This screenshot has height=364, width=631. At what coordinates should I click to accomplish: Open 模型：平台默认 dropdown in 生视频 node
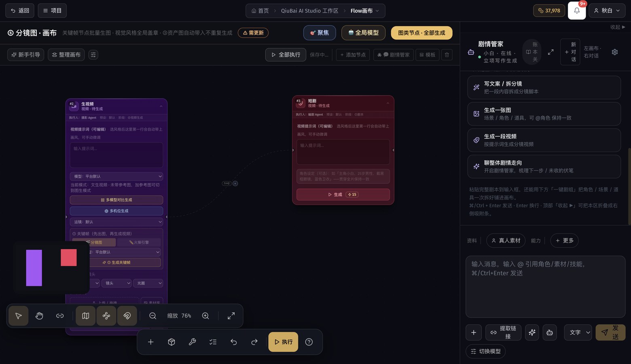(116, 176)
